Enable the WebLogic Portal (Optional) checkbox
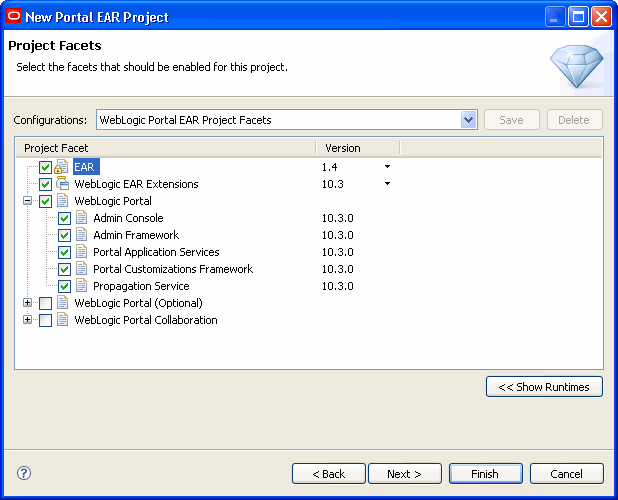 [x=45, y=303]
